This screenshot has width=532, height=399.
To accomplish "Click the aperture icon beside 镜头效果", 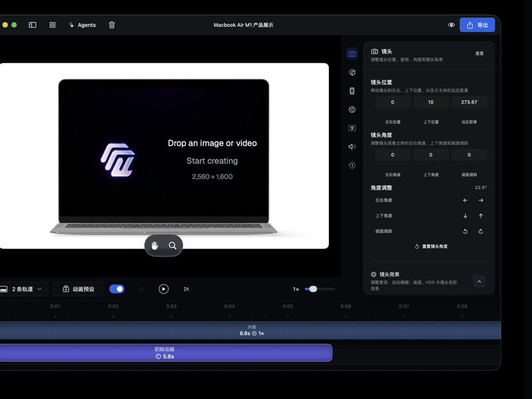I will pyautogui.click(x=374, y=274).
